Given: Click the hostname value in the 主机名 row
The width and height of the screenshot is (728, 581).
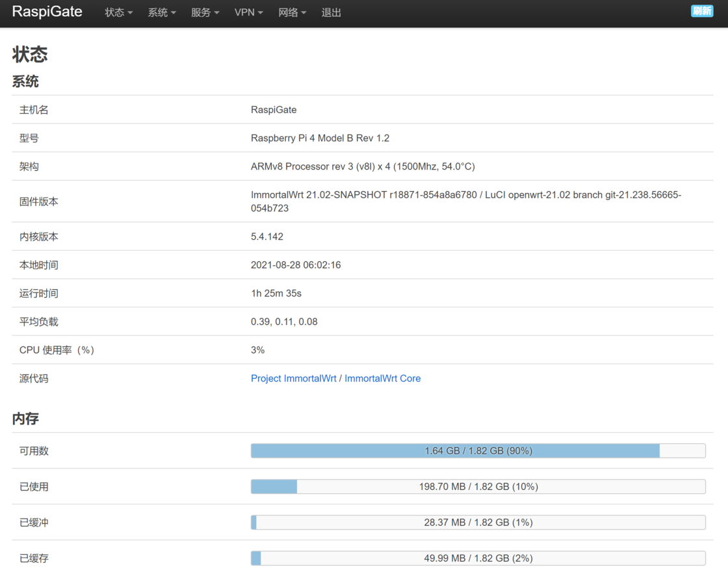Looking at the screenshot, I should (x=274, y=110).
